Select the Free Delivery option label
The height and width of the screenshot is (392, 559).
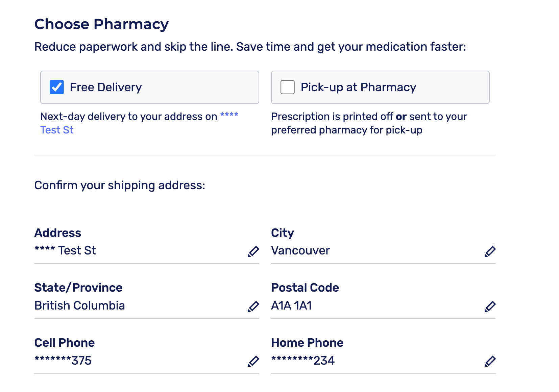coord(106,87)
